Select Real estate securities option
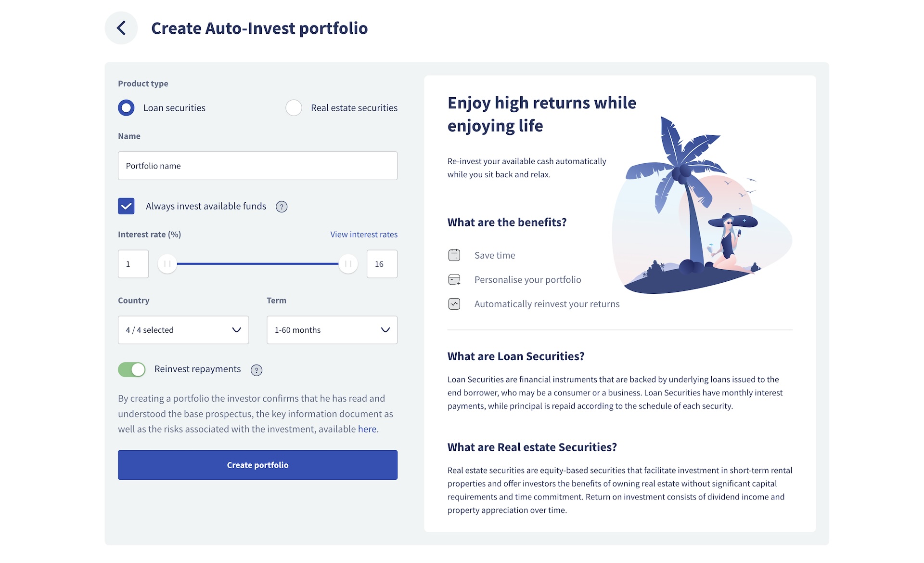The image size is (924, 563). [294, 108]
